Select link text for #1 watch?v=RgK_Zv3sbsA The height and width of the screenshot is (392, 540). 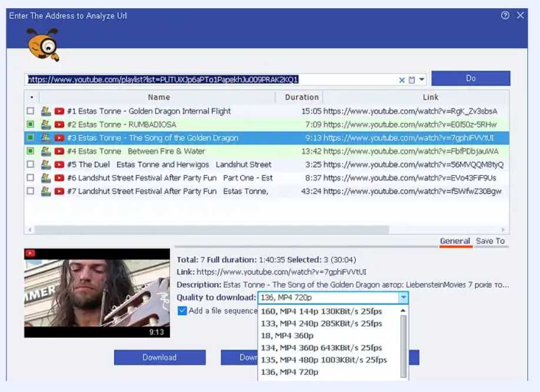point(410,111)
